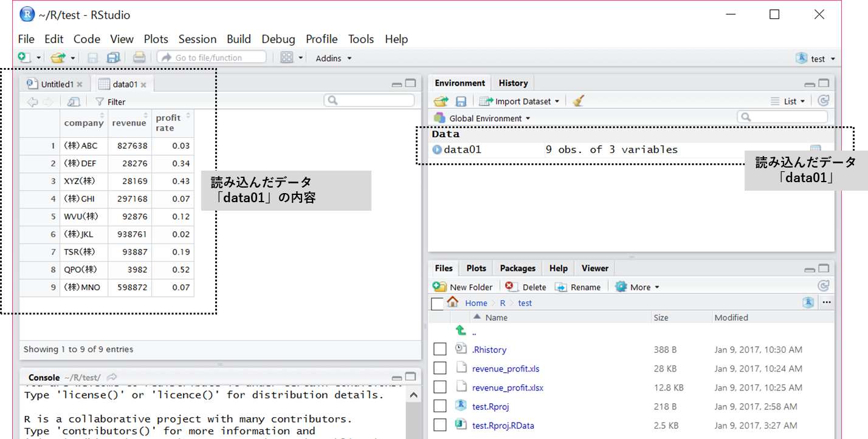Click the refresh Environment pane icon

click(823, 101)
